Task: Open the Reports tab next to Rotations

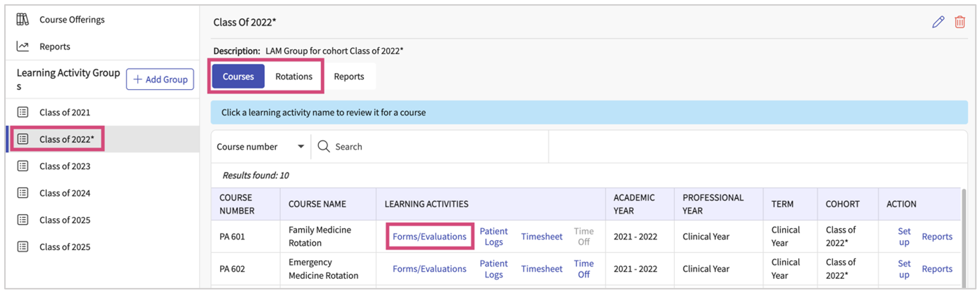Action: 349,77
